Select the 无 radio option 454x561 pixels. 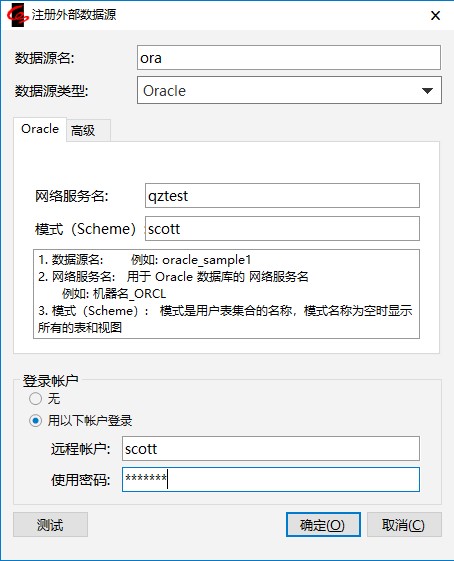pos(35,398)
